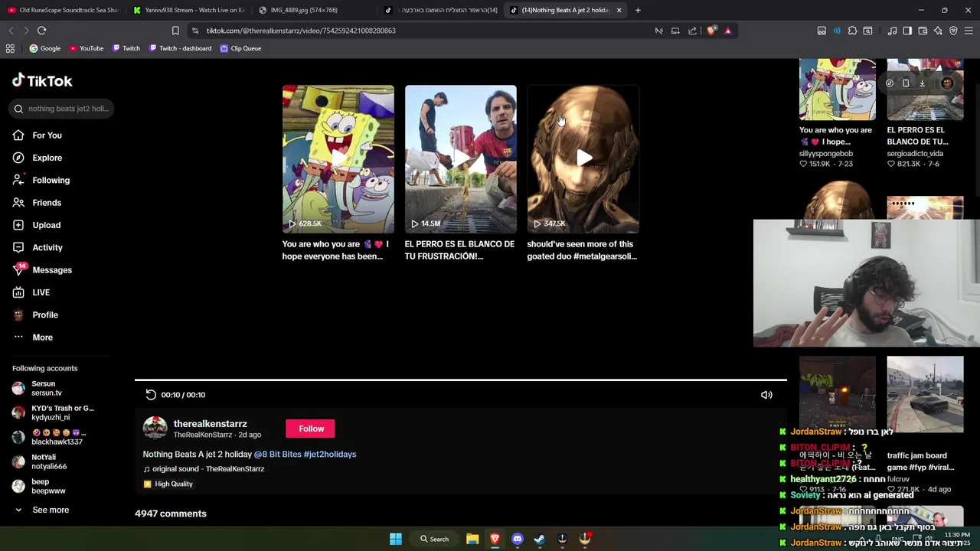Open the music playlist icon
980x551 pixels.
click(x=892, y=31)
